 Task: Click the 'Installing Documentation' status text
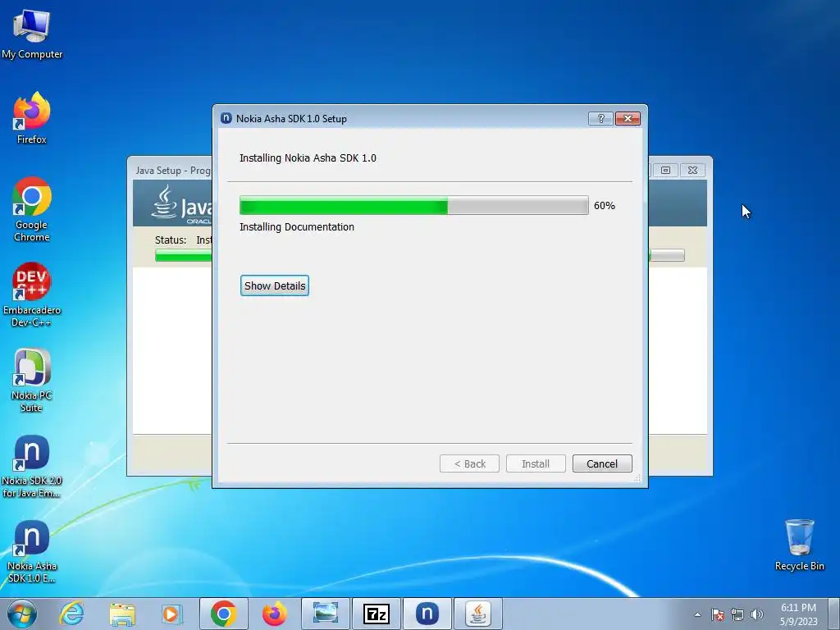(x=297, y=227)
